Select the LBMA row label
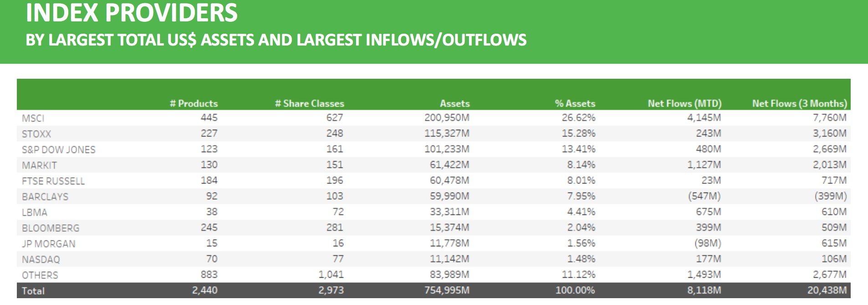 point(35,213)
